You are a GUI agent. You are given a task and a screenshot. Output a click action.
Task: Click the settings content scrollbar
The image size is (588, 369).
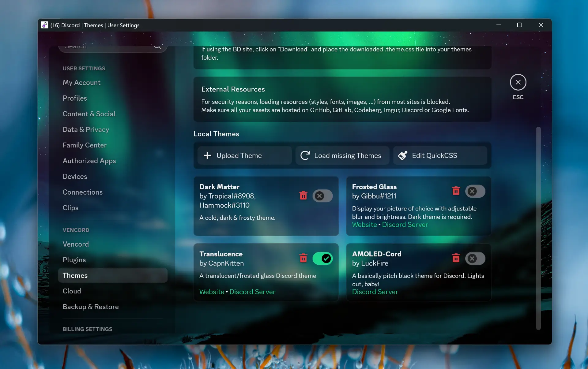(x=538, y=228)
